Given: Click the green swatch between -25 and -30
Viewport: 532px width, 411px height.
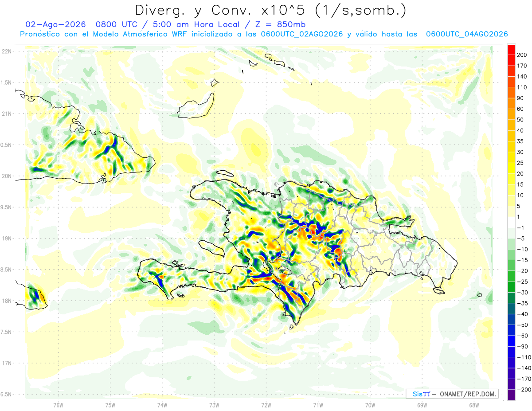Looking at the screenshot, I should (x=511, y=287).
